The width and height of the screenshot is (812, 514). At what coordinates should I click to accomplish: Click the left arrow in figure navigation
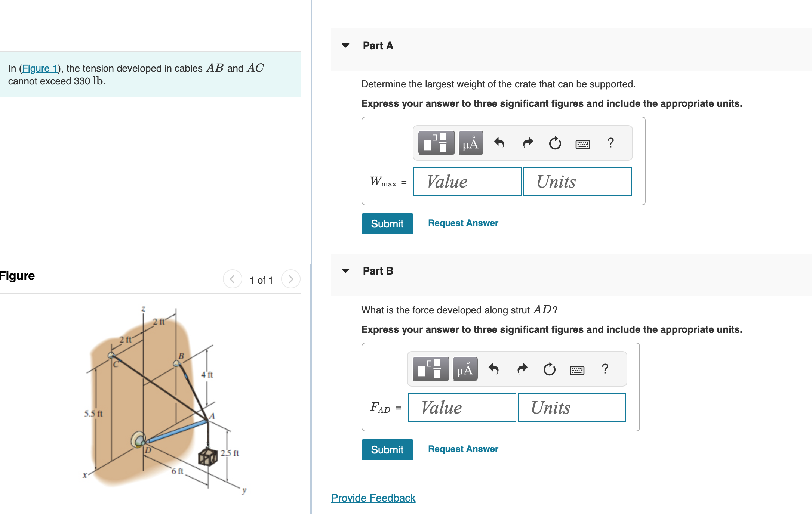click(232, 279)
